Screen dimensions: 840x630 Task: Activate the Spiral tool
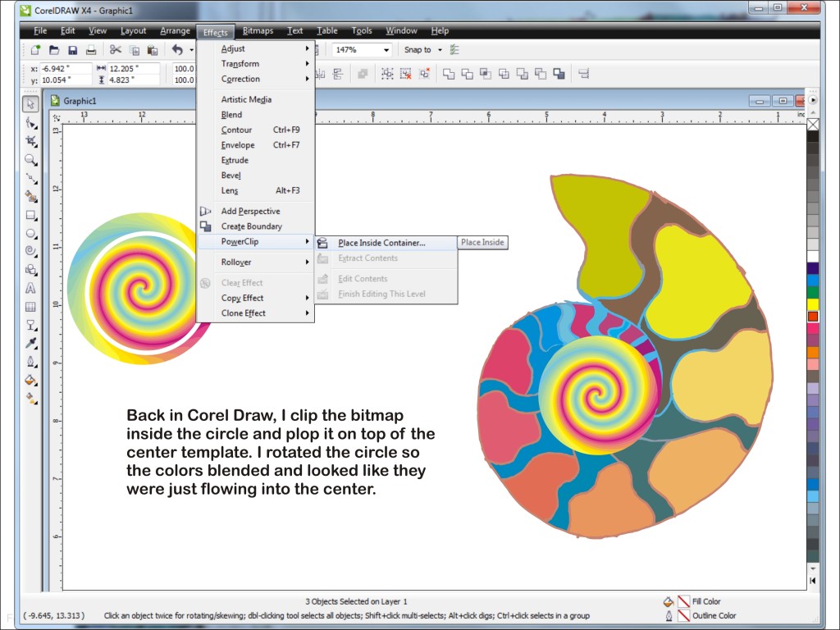click(x=30, y=251)
